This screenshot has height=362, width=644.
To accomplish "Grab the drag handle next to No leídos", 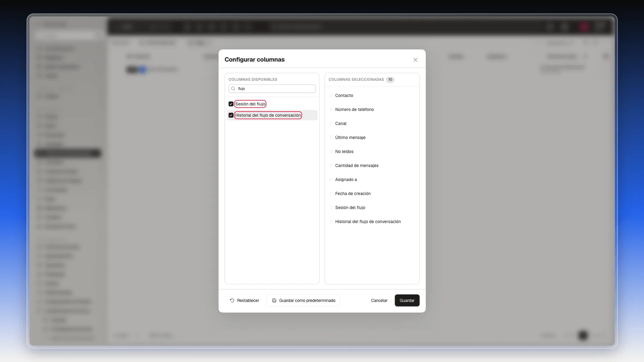I will pyautogui.click(x=331, y=152).
